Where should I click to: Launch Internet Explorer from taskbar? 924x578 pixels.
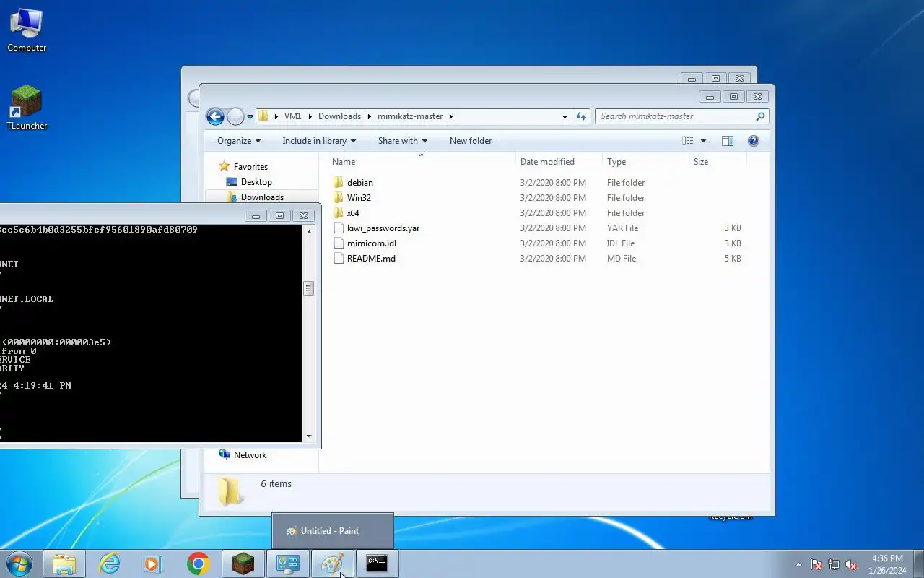tap(109, 564)
